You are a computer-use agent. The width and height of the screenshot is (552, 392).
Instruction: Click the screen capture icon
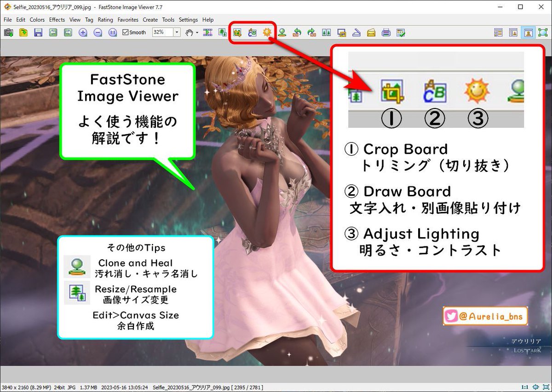[341, 32]
